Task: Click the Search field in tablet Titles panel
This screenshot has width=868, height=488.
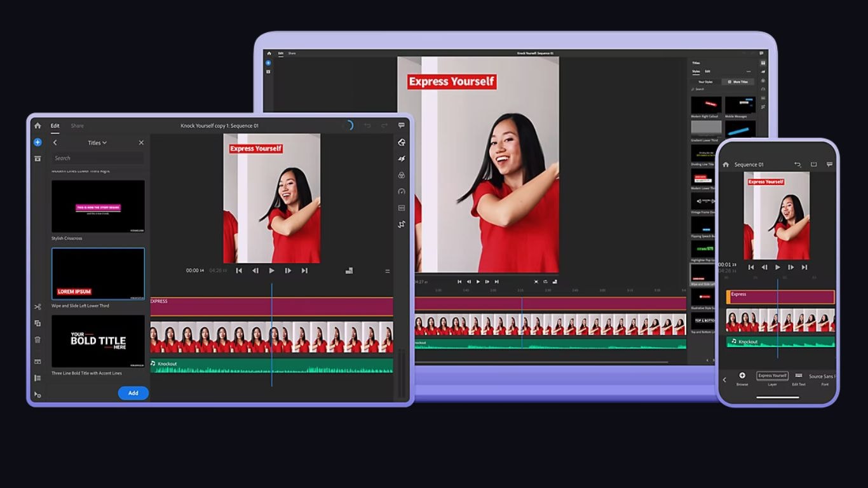Action: 98,158
